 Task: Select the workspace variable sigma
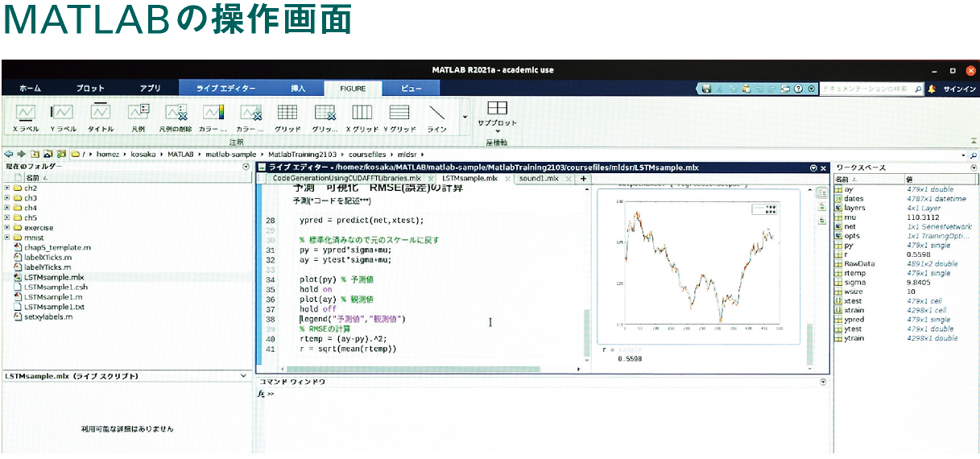pos(854,282)
